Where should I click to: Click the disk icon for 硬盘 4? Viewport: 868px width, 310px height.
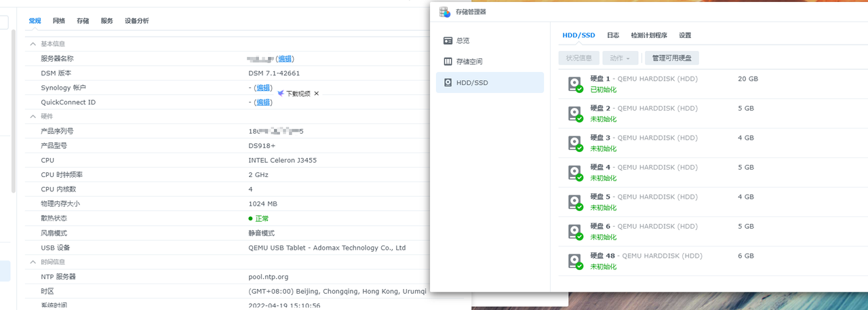(575, 173)
